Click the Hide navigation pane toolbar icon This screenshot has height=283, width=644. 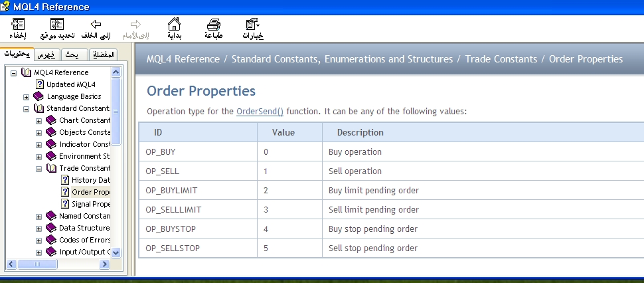point(19,24)
